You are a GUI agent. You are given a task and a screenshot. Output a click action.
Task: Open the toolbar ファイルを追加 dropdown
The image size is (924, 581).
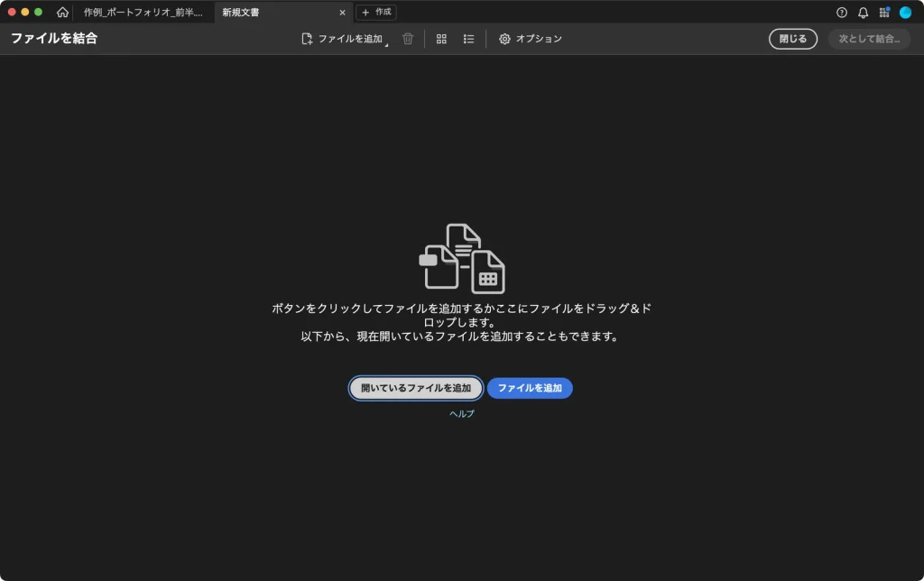pyautogui.click(x=344, y=39)
